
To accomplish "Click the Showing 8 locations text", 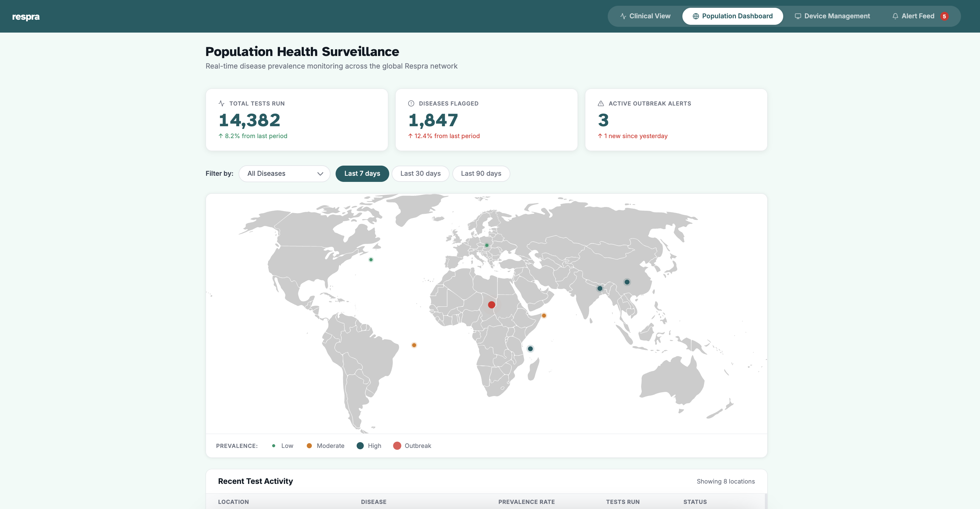I will 725,482.
